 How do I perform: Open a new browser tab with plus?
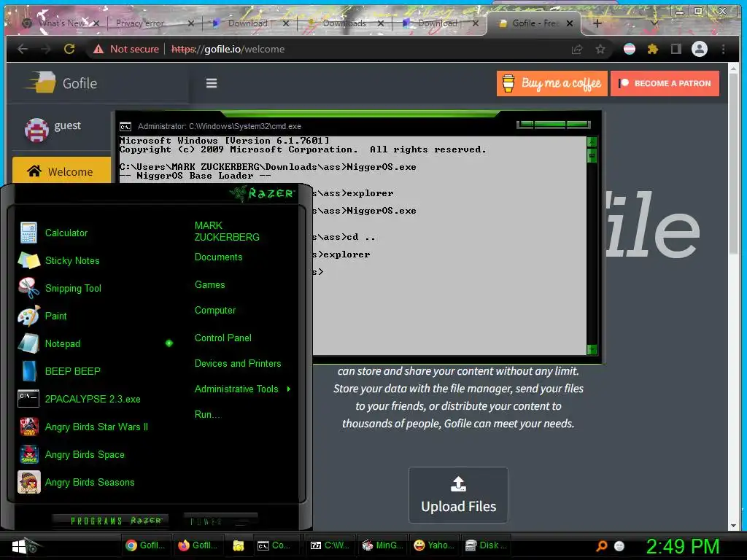[597, 23]
